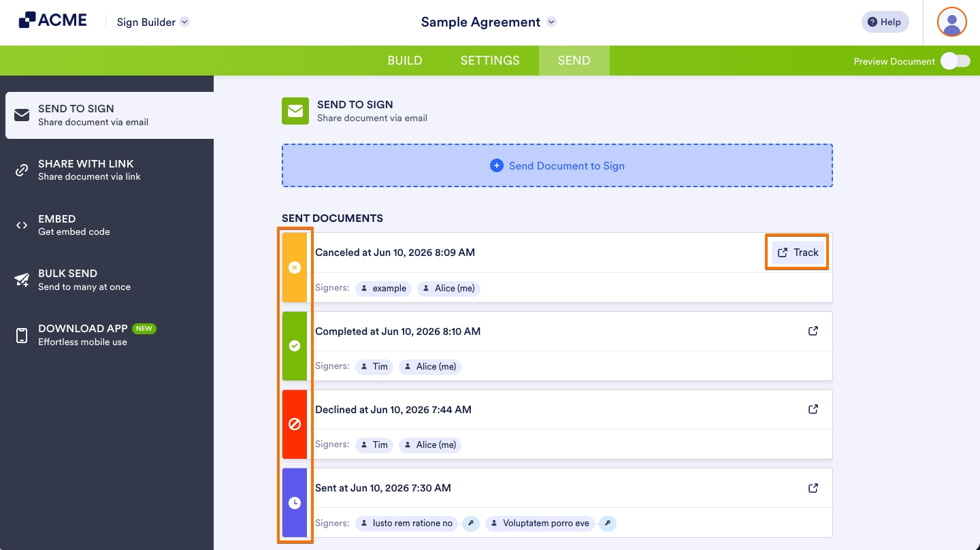
Task: Click the purple clock sent status icon
Action: pyautogui.click(x=295, y=503)
